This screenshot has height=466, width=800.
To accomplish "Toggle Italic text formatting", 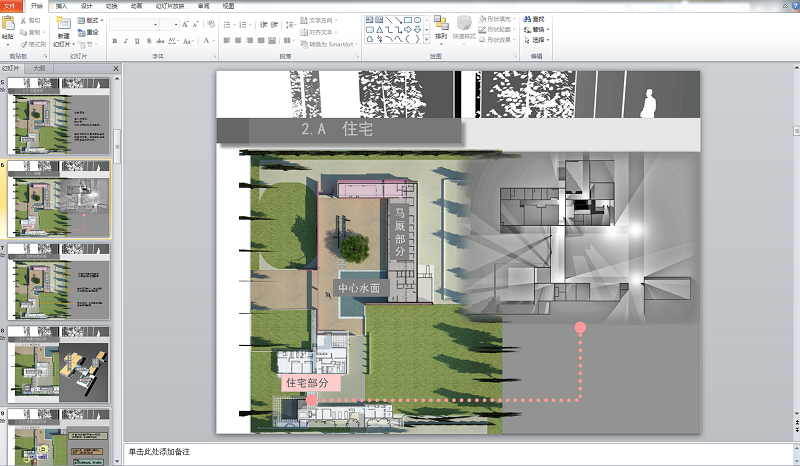I will point(126,42).
